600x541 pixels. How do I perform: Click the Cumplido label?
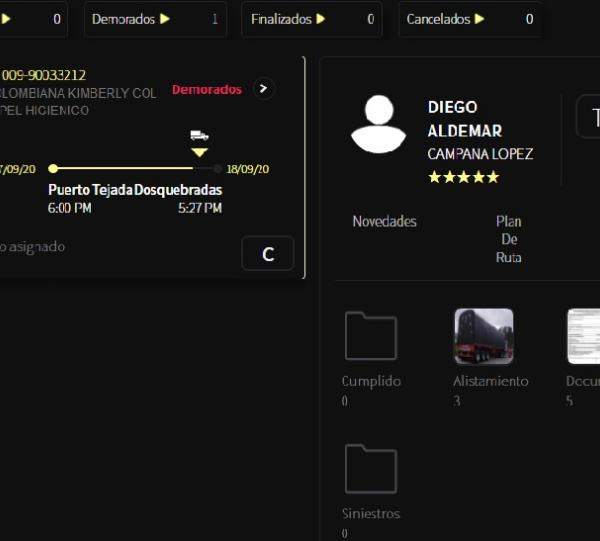coord(371,381)
